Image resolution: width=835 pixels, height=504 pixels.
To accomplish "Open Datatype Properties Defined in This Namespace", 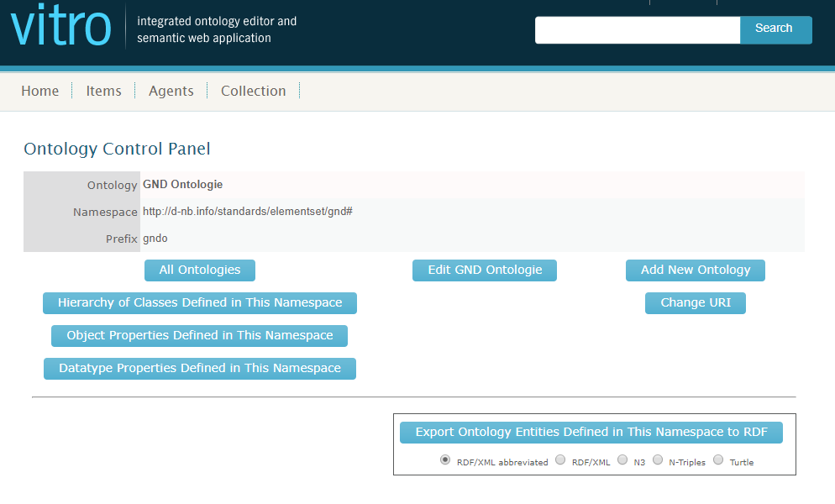I will click(x=200, y=369).
